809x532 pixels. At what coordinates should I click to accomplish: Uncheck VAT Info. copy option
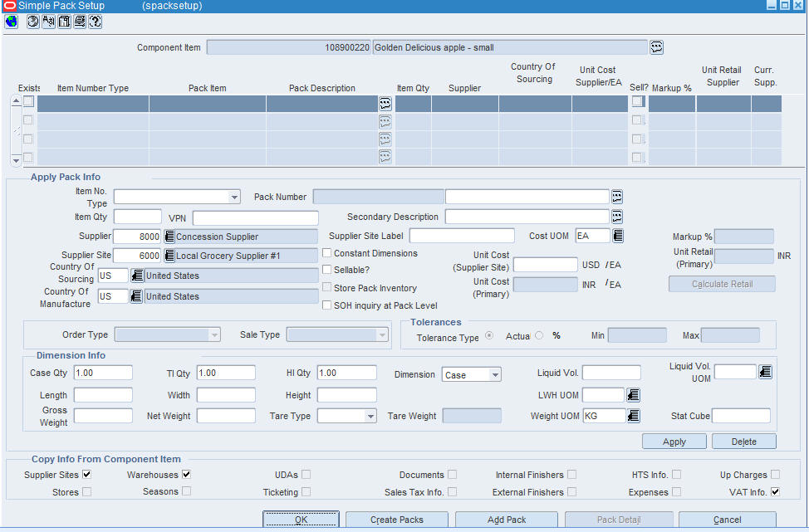tap(775, 492)
